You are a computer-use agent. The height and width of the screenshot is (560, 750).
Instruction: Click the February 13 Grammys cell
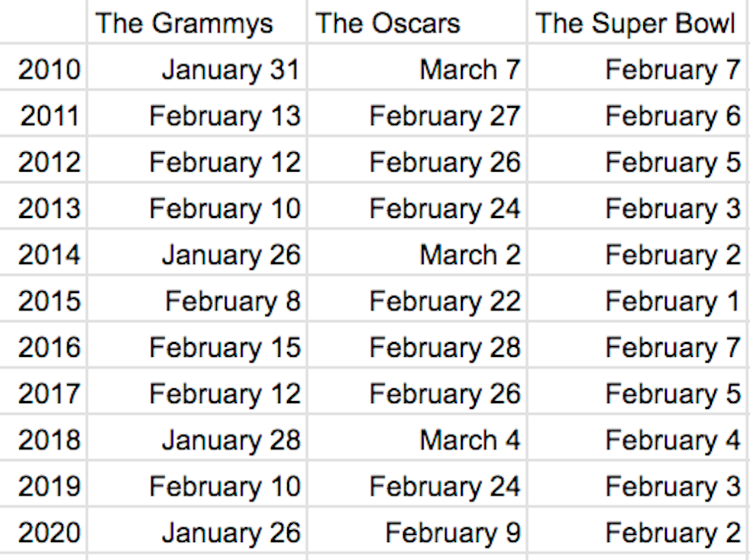225,115
